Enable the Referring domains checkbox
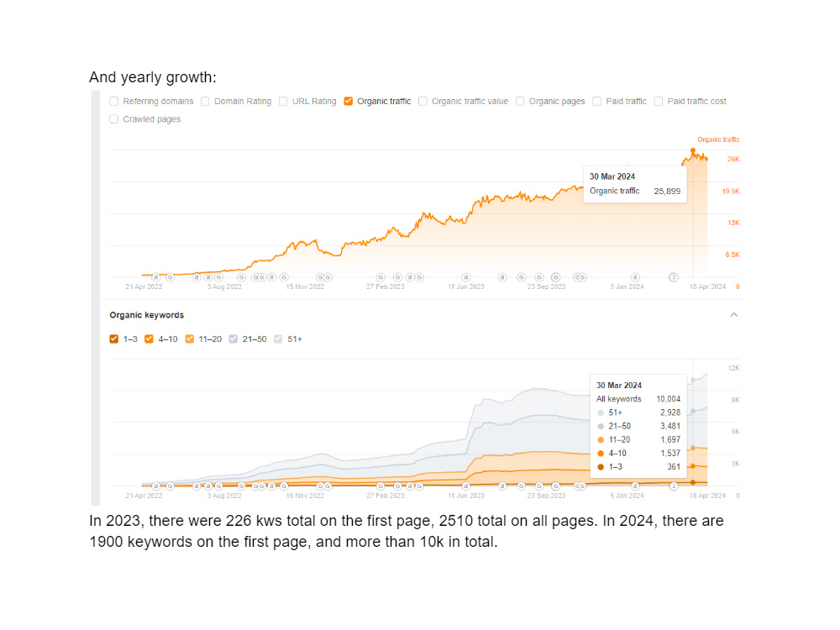The image size is (840, 630). (113, 102)
